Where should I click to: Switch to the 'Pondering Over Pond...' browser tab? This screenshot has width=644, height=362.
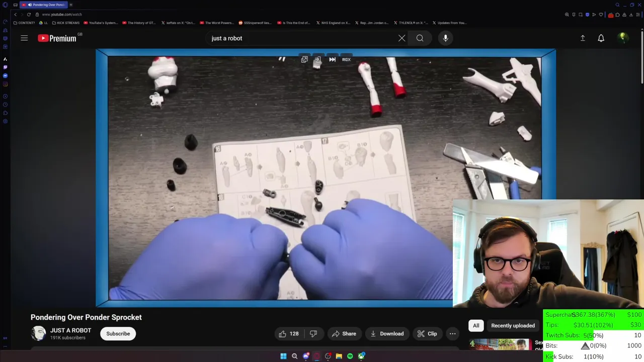44,5
